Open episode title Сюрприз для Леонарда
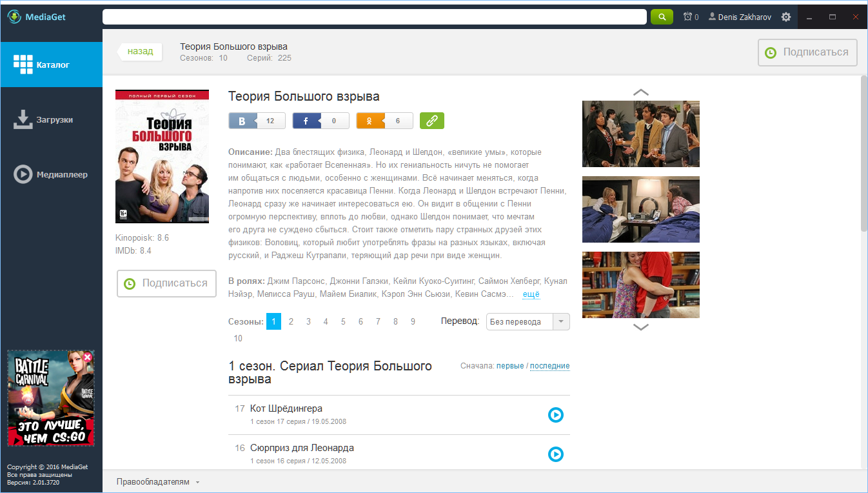This screenshot has width=868, height=493. pyautogui.click(x=302, y=448)
